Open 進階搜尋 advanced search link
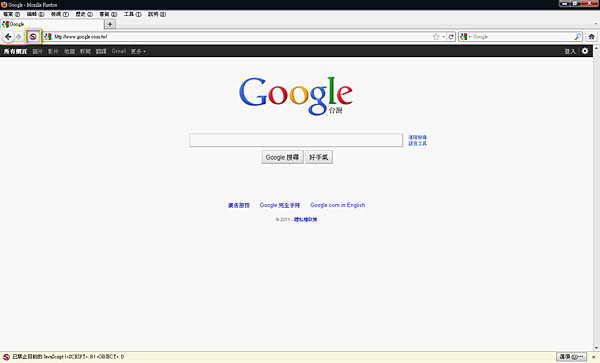600x363 pixels. click(x=417, y=137)
